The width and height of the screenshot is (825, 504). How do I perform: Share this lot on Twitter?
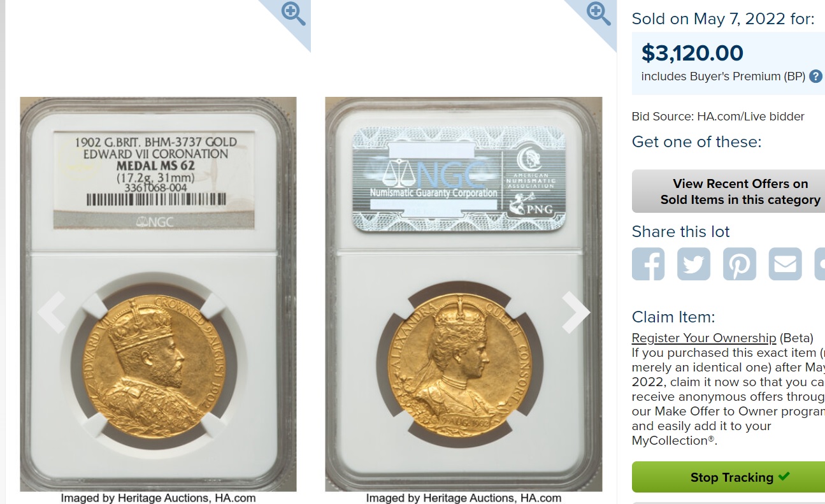point(694,264)
